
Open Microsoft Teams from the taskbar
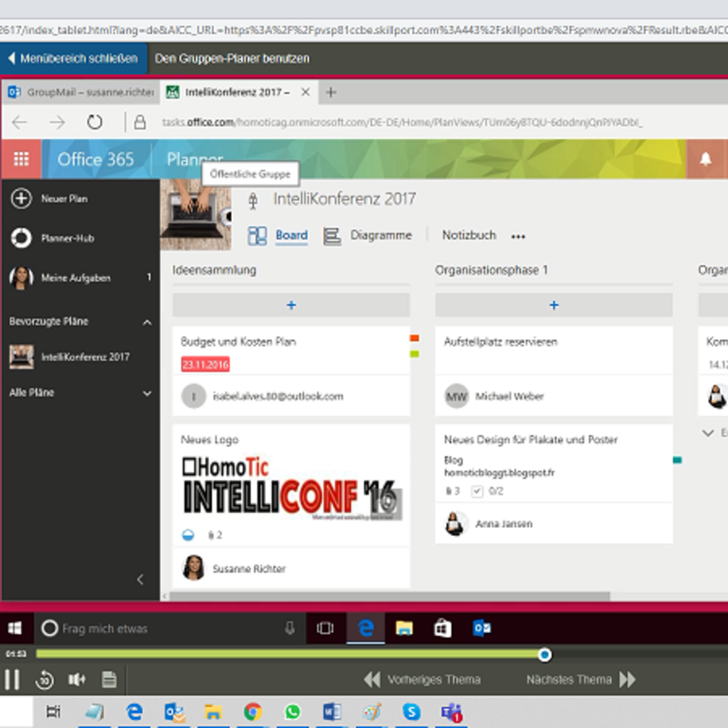tap(451, 713)
